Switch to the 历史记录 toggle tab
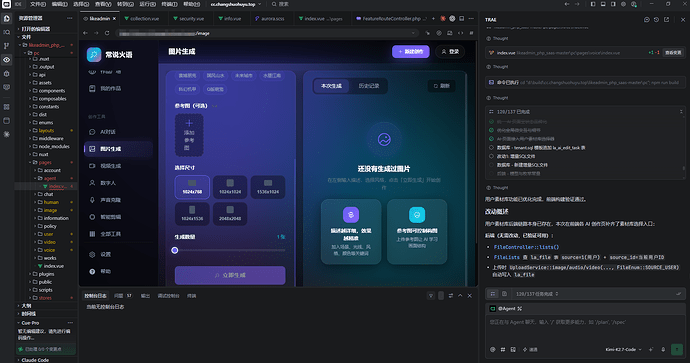This screenshot has height=363, width=690. tap(369, 86)
